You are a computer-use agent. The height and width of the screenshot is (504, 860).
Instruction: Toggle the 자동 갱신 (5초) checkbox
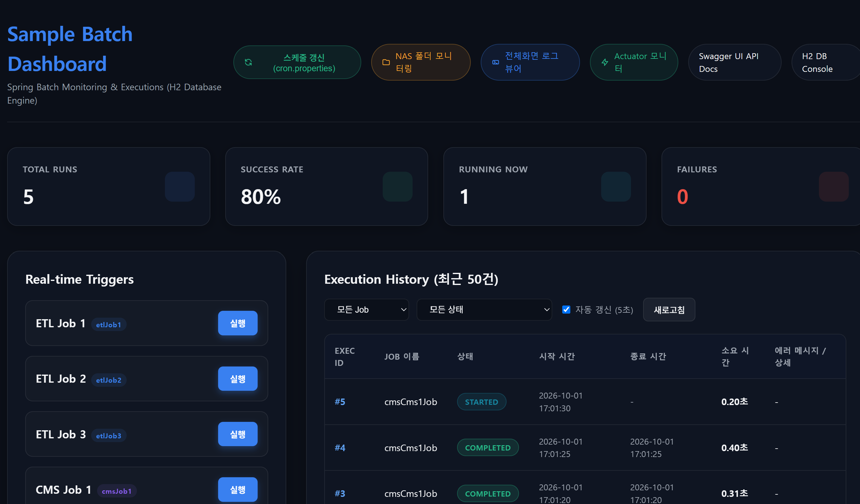pos(566,310)
